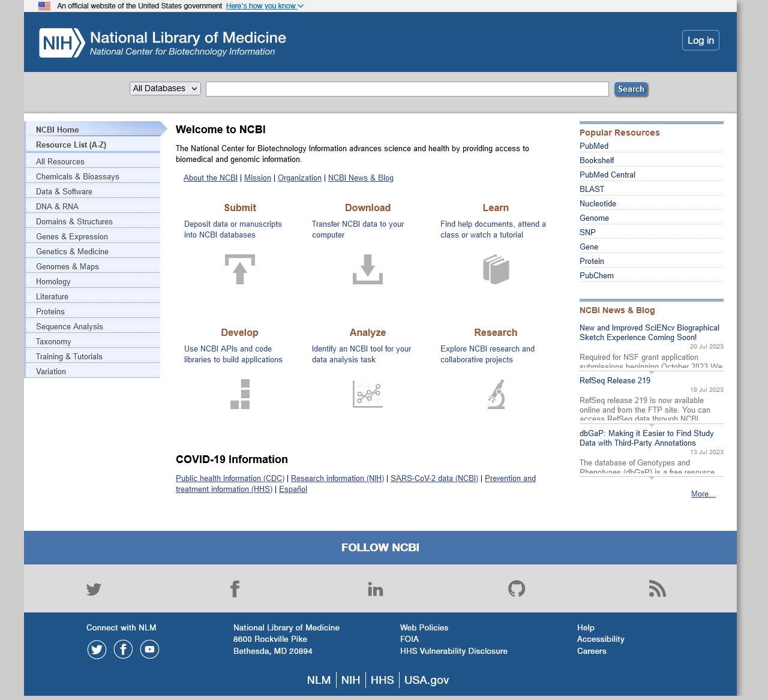Select NCBI Home in sidebar
This screenshot has height=700, width=768.
[93, 130]
